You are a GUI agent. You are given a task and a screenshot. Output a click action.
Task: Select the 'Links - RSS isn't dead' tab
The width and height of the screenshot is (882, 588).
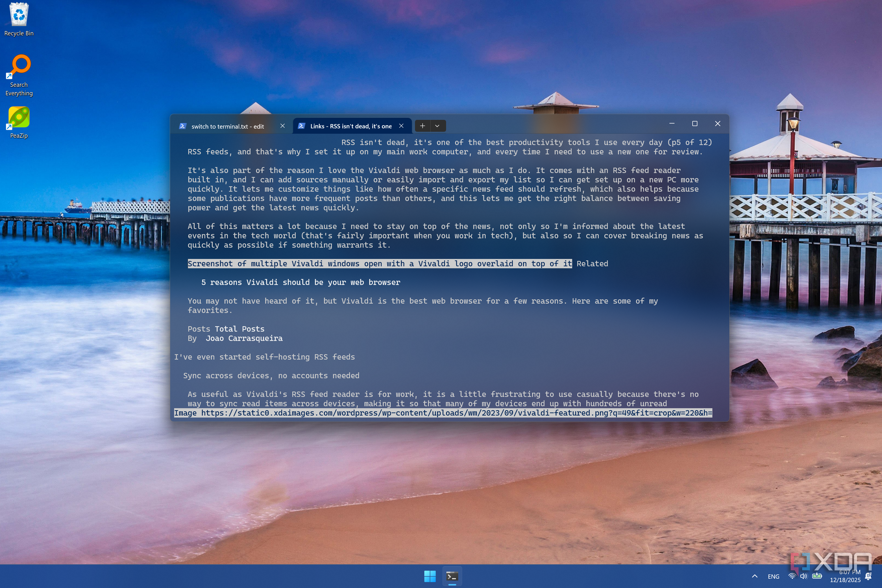coord(351,126)
